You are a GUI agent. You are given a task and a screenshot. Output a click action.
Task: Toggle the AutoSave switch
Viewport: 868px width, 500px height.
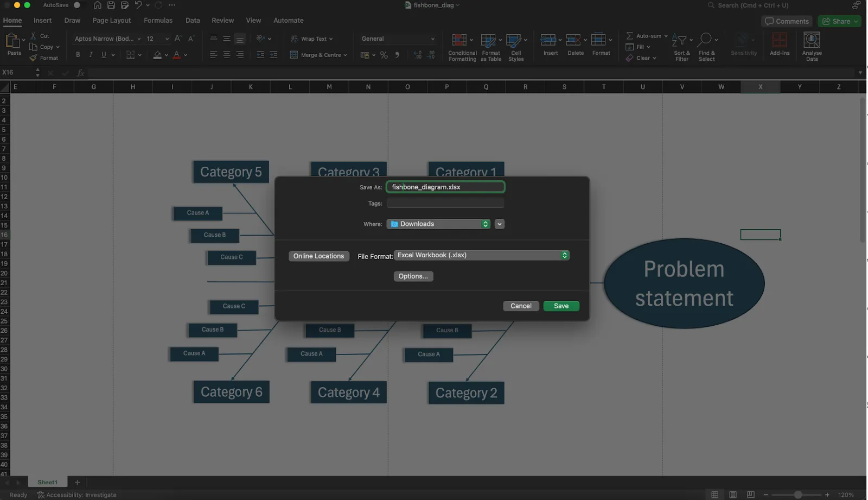tap(76, 5)
